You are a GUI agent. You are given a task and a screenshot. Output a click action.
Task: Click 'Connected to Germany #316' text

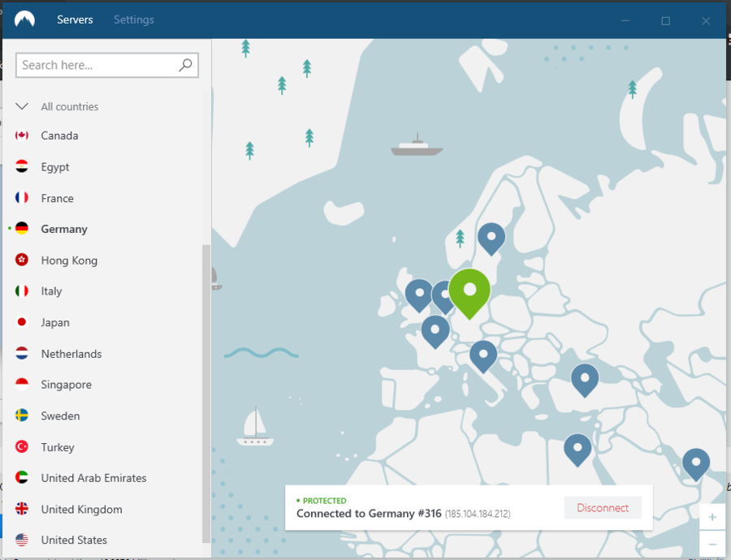pyautogui.click(x=369, y=514)
